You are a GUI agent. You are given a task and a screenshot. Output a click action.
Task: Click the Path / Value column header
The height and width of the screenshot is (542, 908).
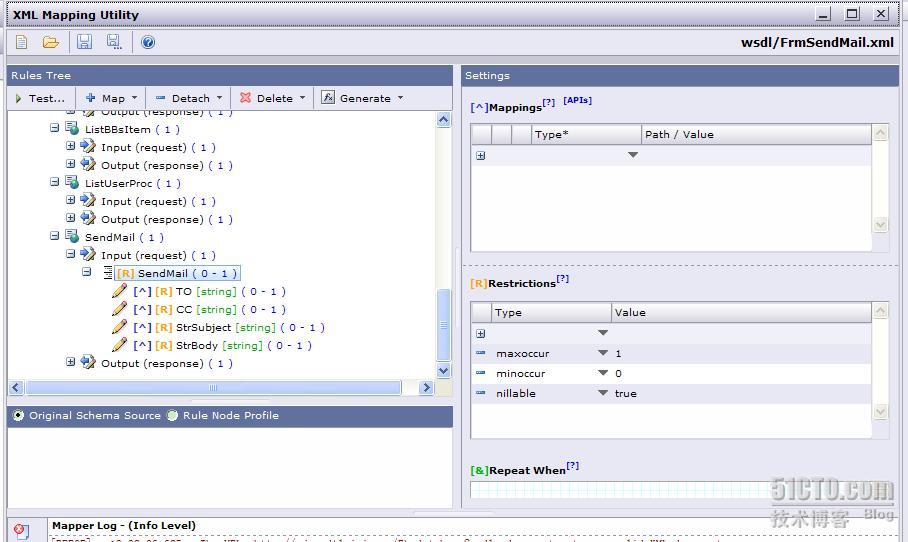pos(756,134)
